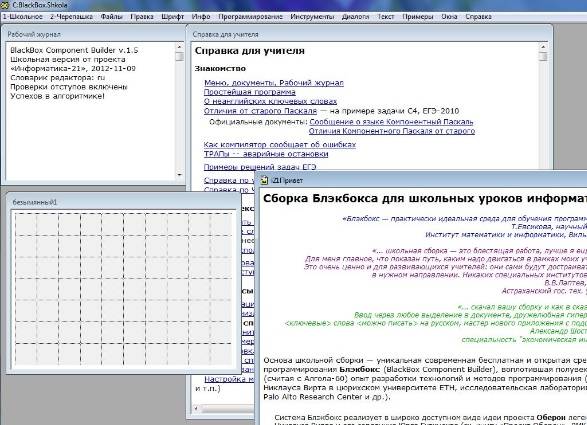Open the Окна menu

coord(449,17)
